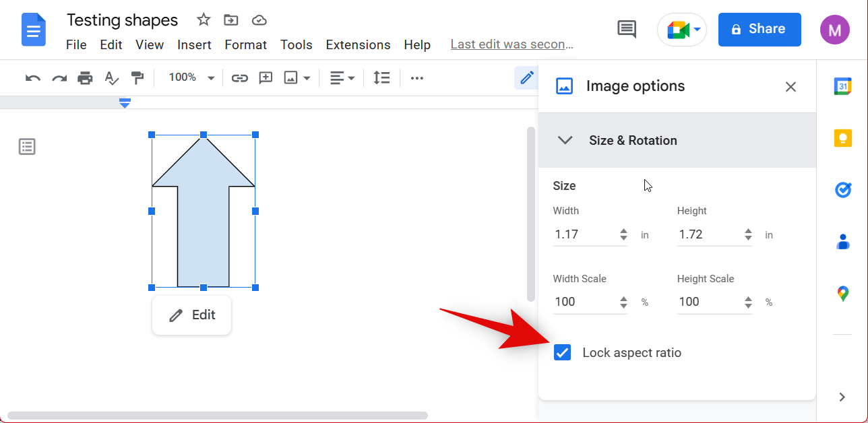This screenshot has height=423, width=868.
Task: Open comment history icon
Action: [x=626, y=29]
